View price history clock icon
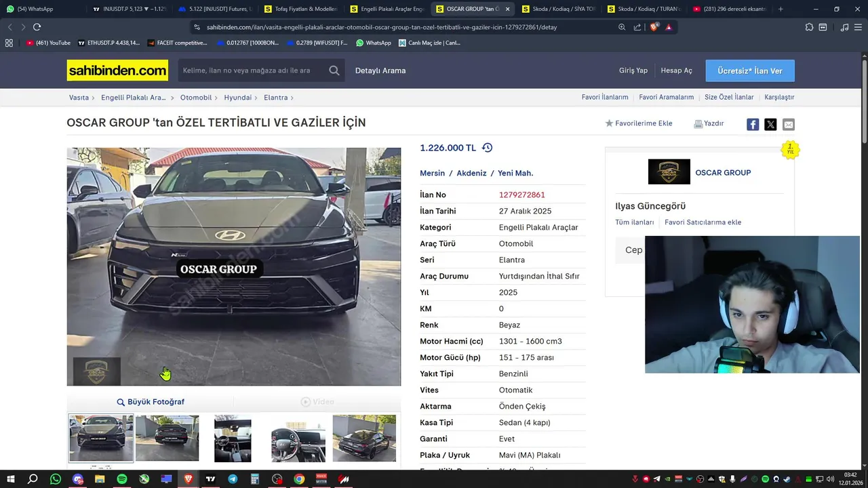The image size is (868, 488). coord(487,148)
